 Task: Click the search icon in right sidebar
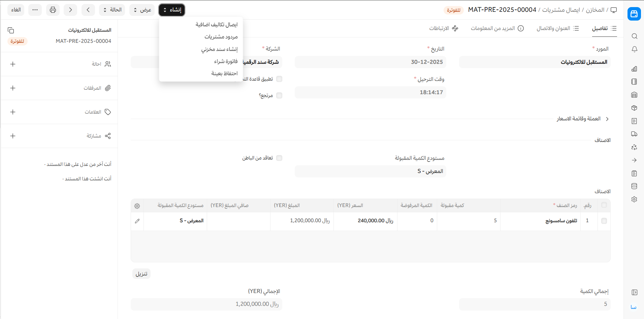(634, 36)
